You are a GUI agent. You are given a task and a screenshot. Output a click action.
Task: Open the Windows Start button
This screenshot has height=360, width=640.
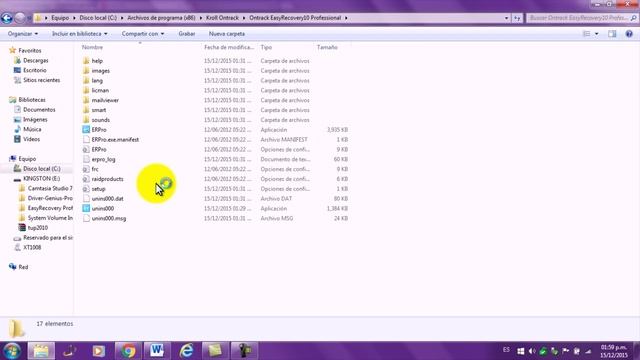[x=11, y=351]
